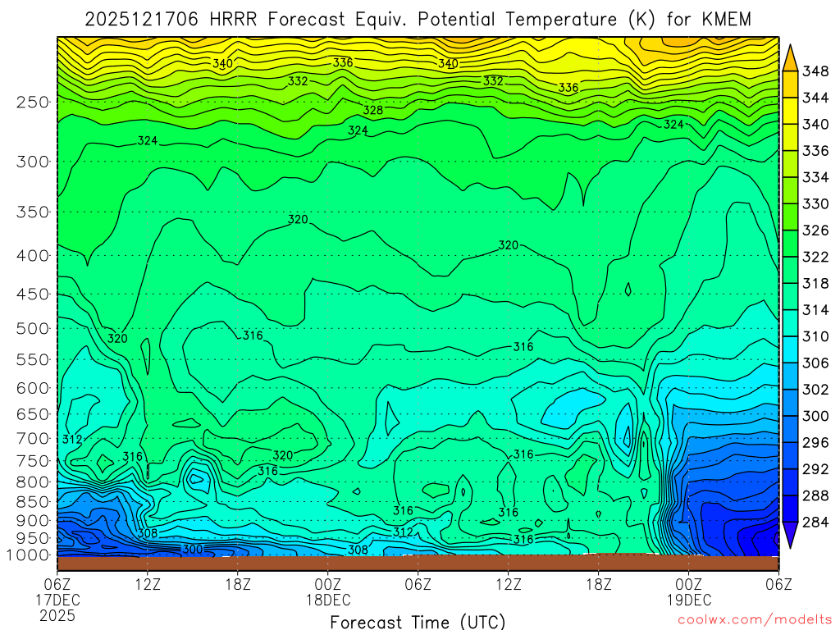The height and width of the screenshot is (630, 840).
Task: Click colorbar label 292
Action: pyautogui.click(x=815, y=469)
